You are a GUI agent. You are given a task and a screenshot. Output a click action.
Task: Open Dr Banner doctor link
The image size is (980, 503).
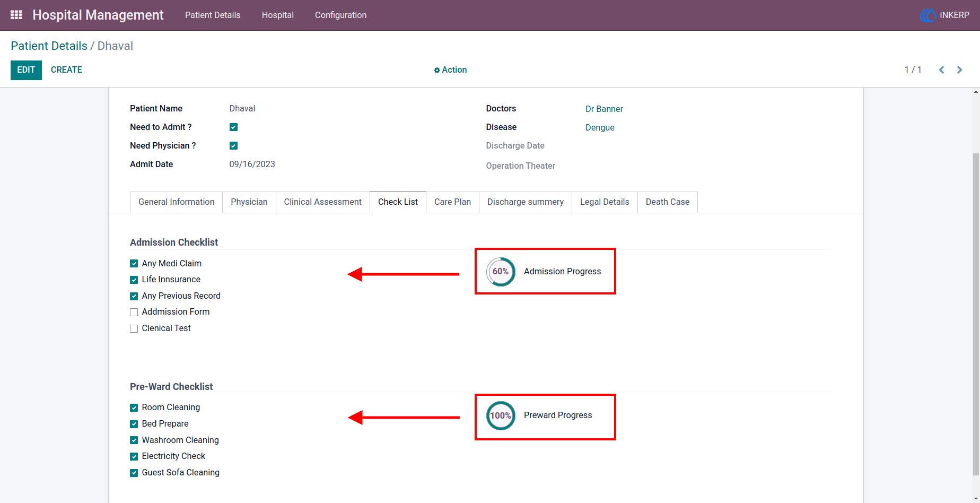click(x=604, y=109)
